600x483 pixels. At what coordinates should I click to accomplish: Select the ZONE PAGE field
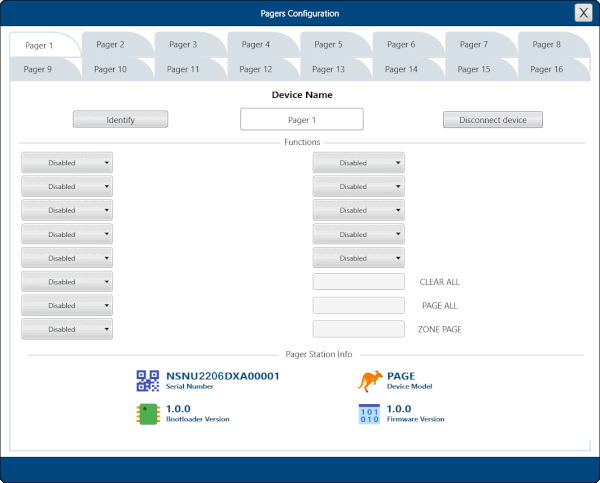(x=358, y=329)
